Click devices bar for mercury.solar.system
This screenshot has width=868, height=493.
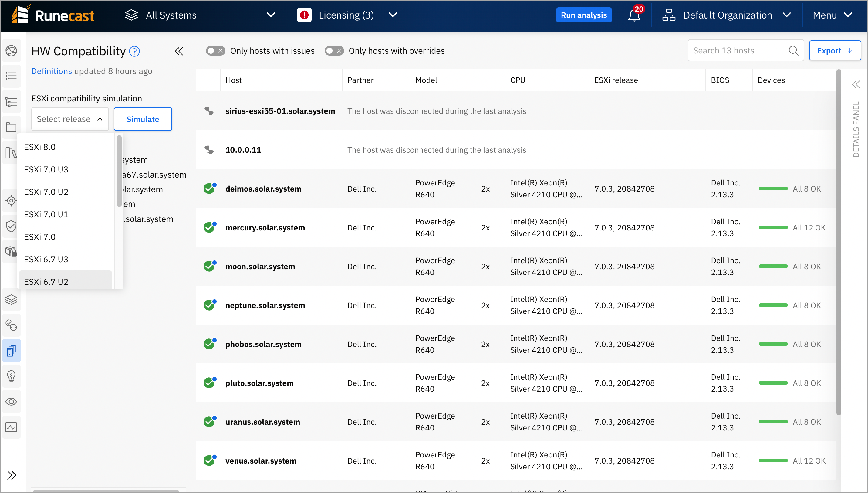(773, 228)
